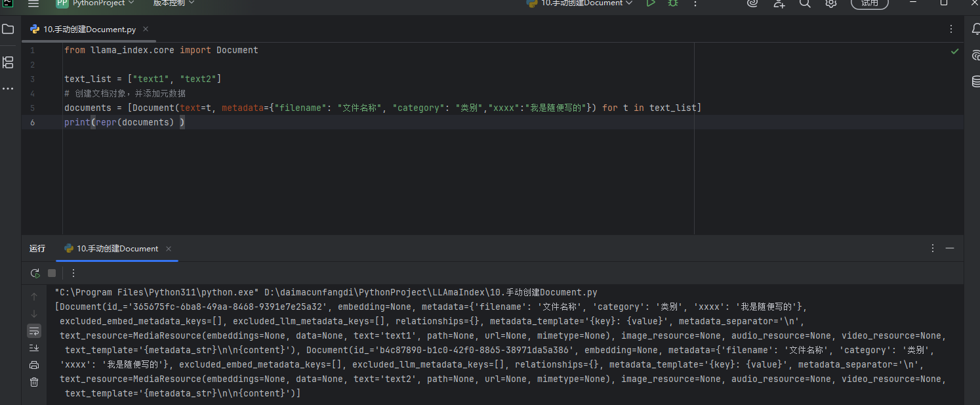Click the word Document in the import line
Image resolution: width=980 pixels, height=405 pixels.
coord(237,51)
